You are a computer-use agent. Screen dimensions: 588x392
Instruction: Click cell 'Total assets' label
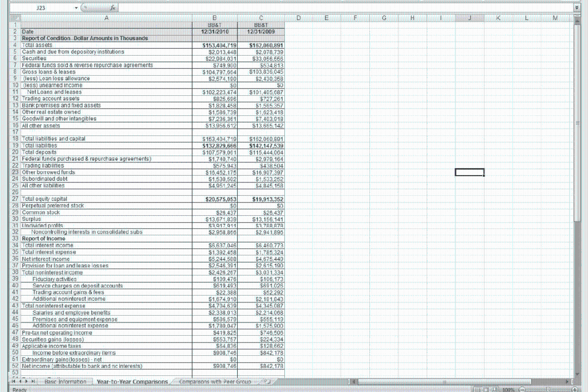[x=37, y=45]
